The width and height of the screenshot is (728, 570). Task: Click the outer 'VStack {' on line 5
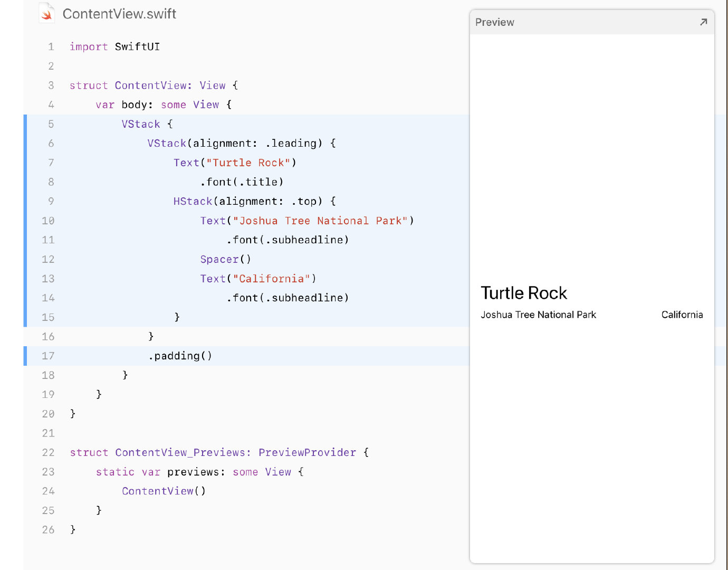[x=147, y=124]
